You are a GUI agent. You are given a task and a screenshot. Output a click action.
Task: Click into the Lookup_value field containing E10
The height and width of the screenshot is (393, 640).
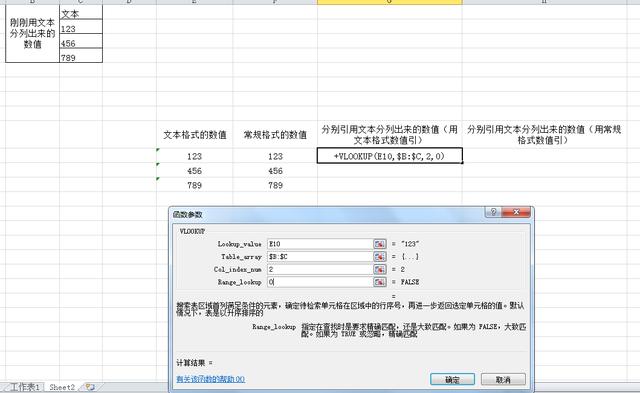click(x=320, y=244)
